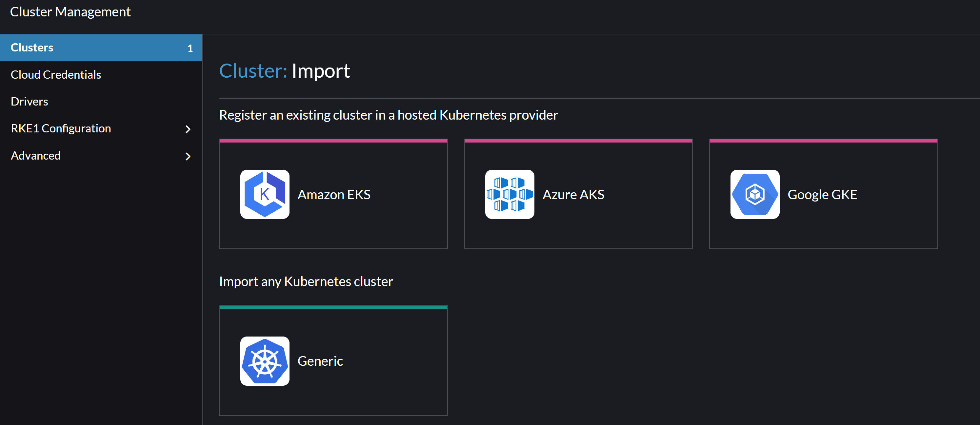Click the Generic Kubernetes wheel icon
This screenshot has height=425, width=980.
tap(265, 361)
